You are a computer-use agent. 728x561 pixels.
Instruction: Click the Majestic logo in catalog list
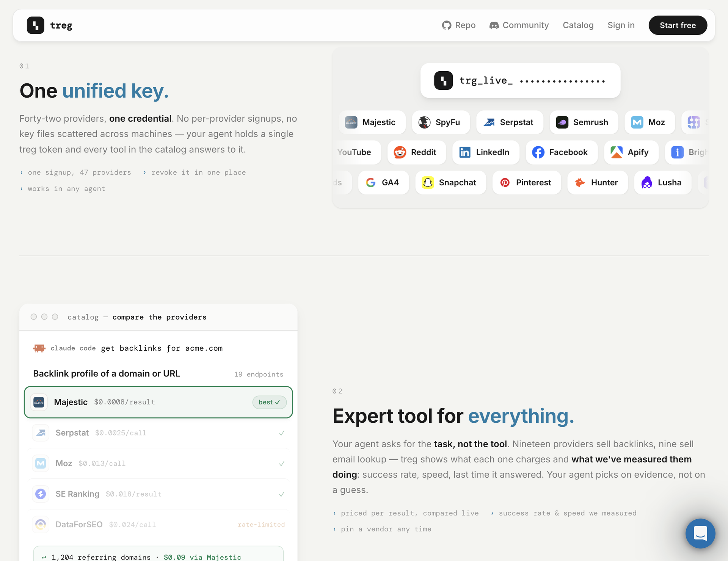pyautogui.click(x=39, y=402)
